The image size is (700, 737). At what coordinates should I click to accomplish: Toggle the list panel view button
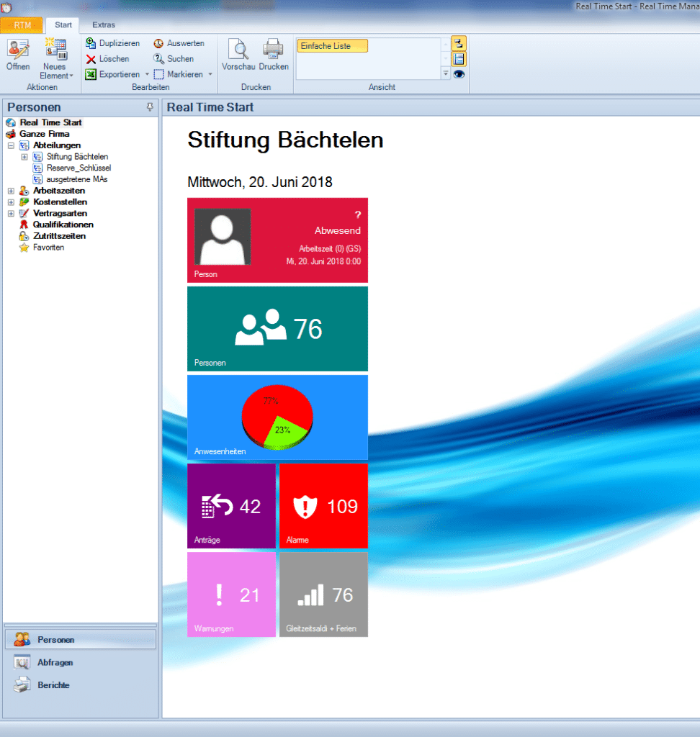tap(459, 59)
